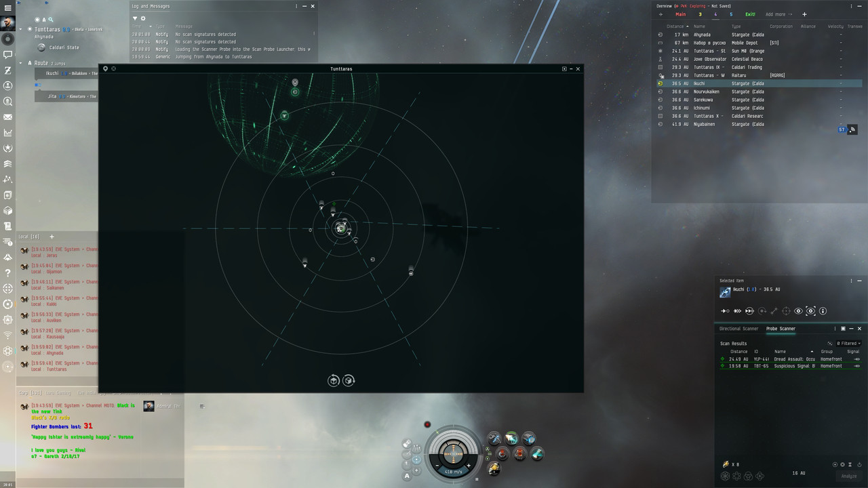Open the Probe Scanner options menu
The image size is (868, 488).
click(x=834, y=329)
